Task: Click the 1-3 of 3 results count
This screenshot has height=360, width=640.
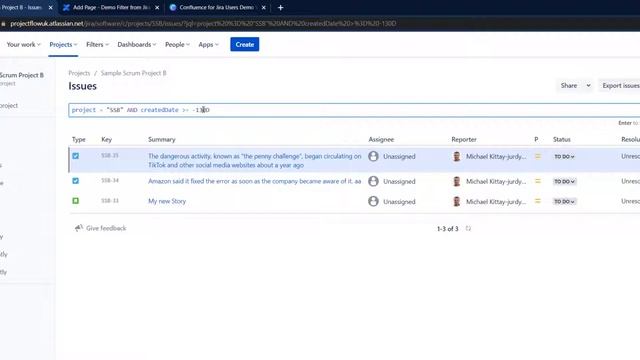Action: [447, 229]
